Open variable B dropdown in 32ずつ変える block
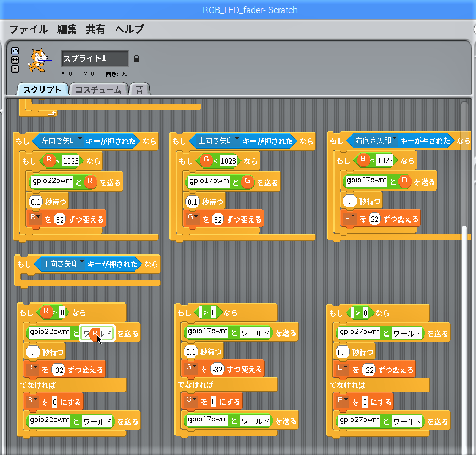This screenshot has height=455, width=476. click(x=350, y=216)
